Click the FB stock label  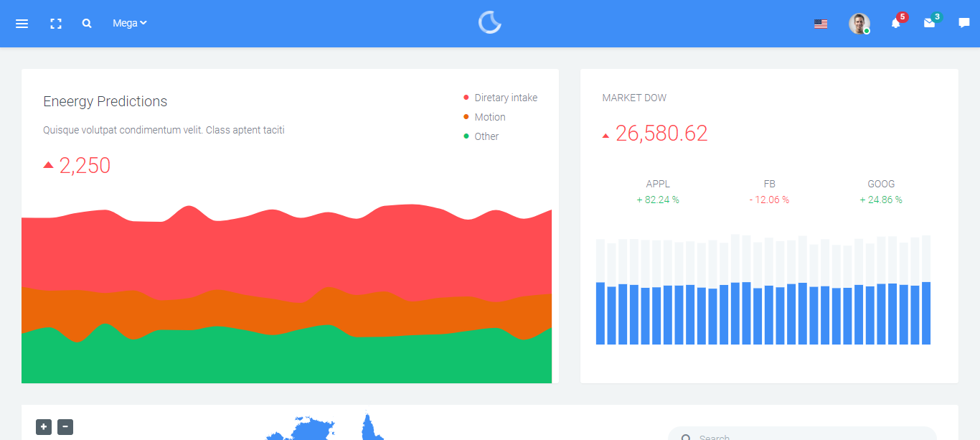pyautogui.click(x=769, y=184)
